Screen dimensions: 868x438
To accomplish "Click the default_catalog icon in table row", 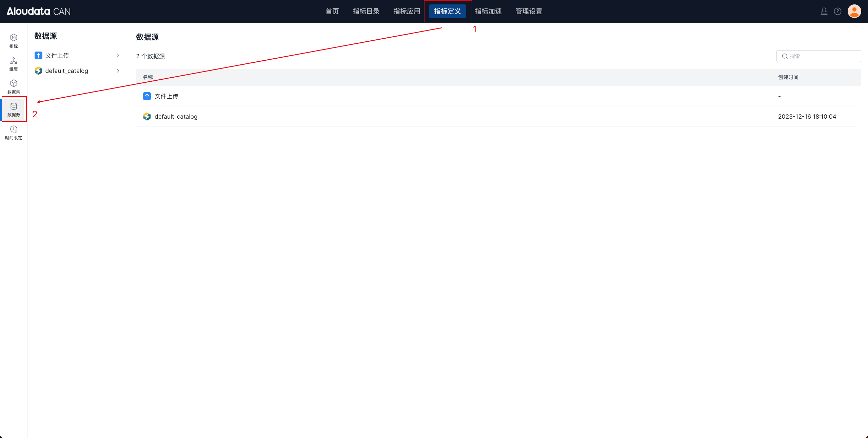I will 147,117.
